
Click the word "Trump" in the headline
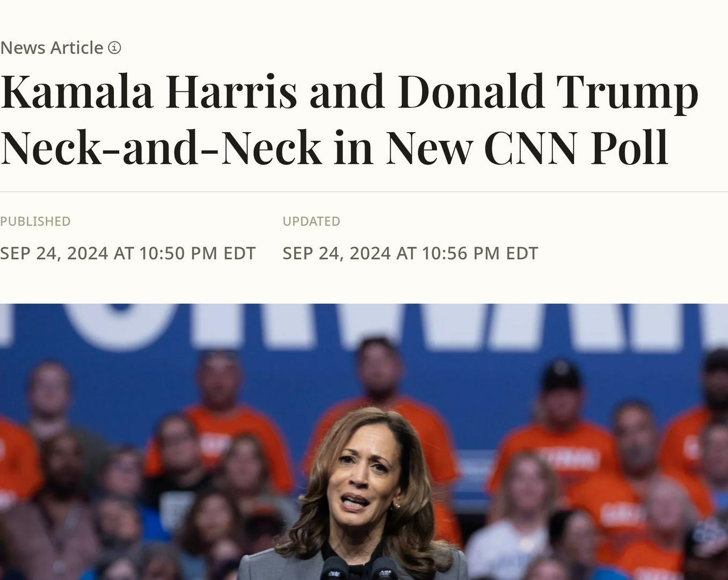click(627, 91)
